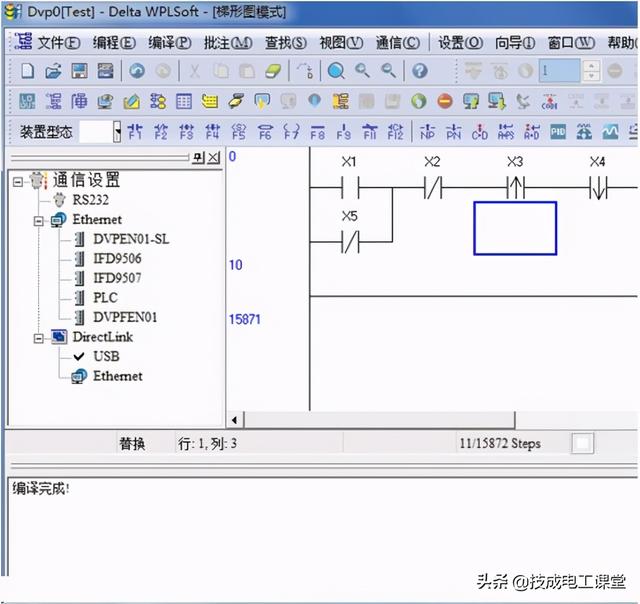Select the DVPEN01-SL tree item

point(131,239)
